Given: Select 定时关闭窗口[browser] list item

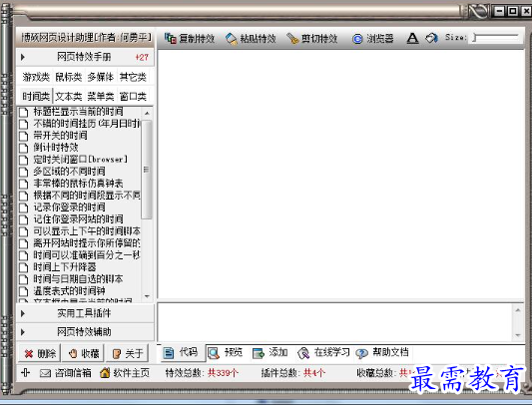Looking at the screenshot, I should coord(81,160).
